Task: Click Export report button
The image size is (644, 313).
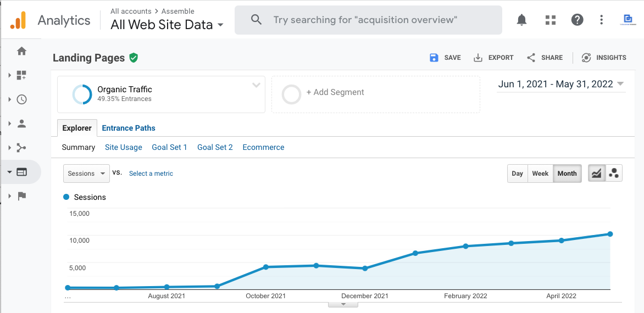Action: click(493, 58)
